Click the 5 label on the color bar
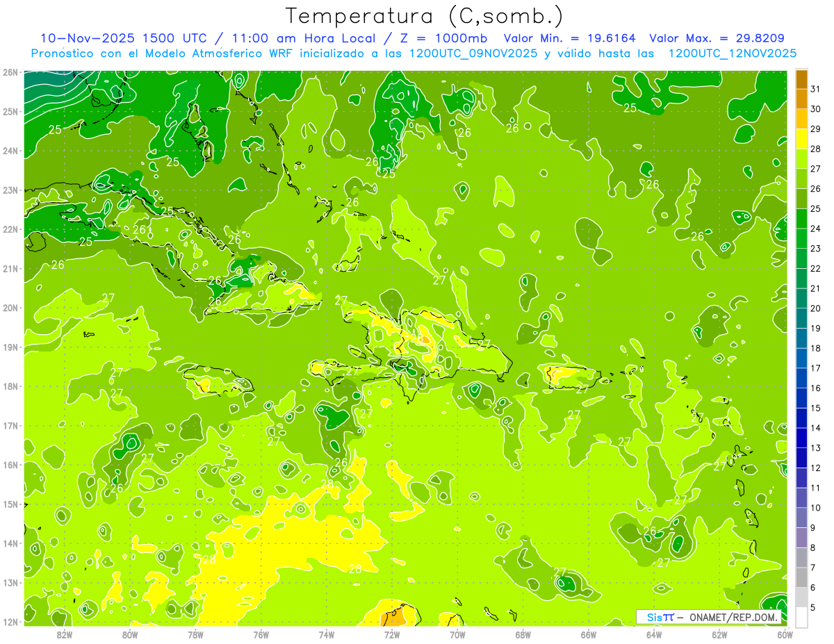Viewport: 834px width, 644px height. click(x=812, y=608)
